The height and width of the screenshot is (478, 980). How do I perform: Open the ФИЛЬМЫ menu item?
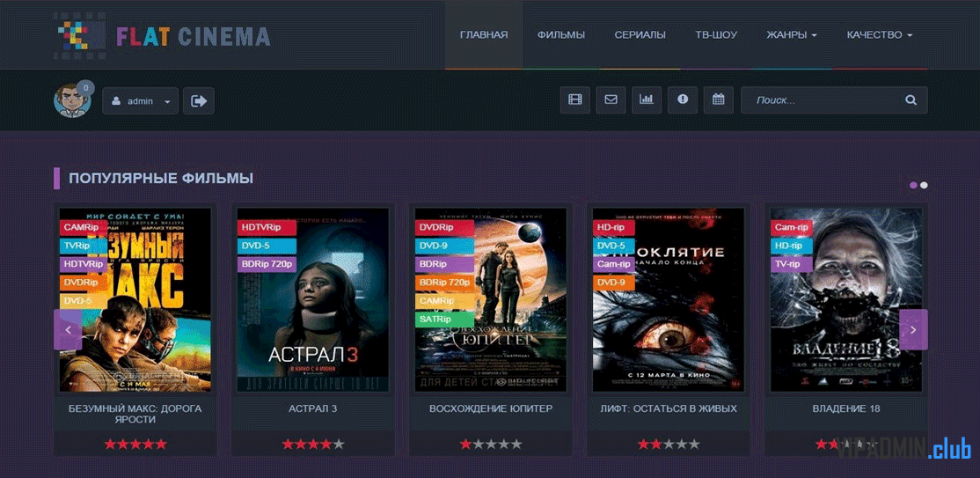(x=561, y=35)
